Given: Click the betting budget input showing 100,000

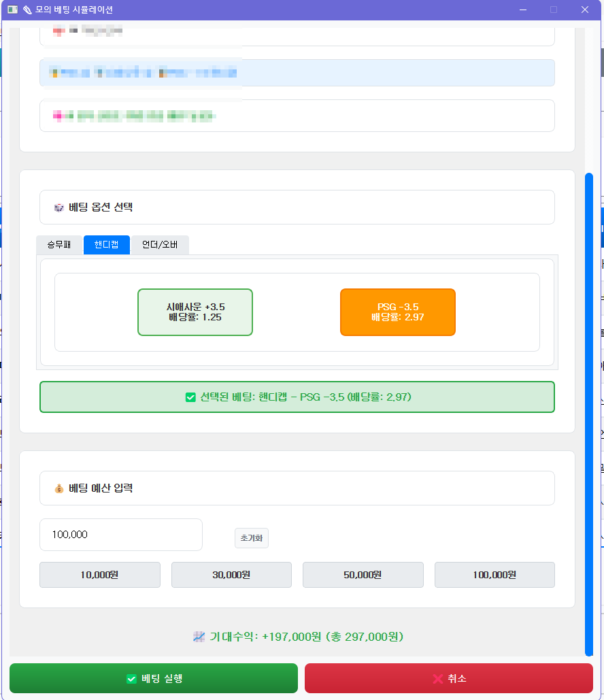Looking at the screenshot, I should click(120, 535).
